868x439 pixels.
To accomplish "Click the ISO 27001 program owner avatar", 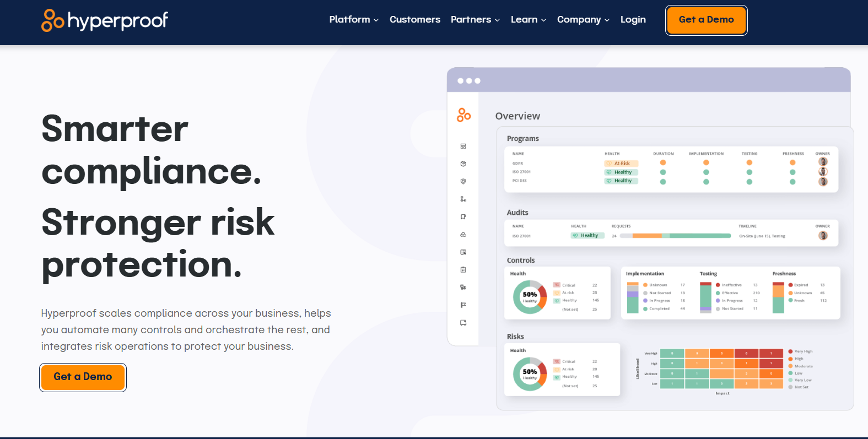I will (823, 171).
